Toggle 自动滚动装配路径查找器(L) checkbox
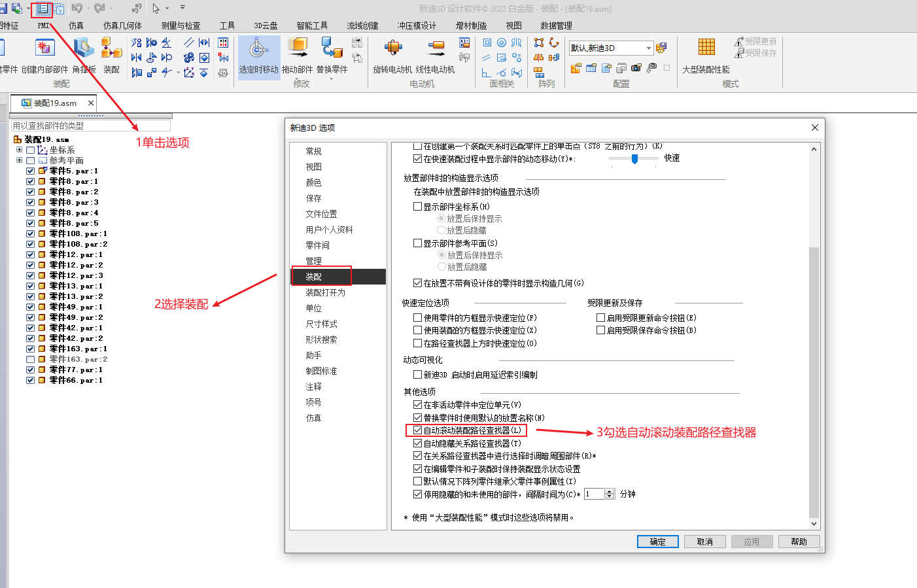The image size is (917, 588). point(417,430)
